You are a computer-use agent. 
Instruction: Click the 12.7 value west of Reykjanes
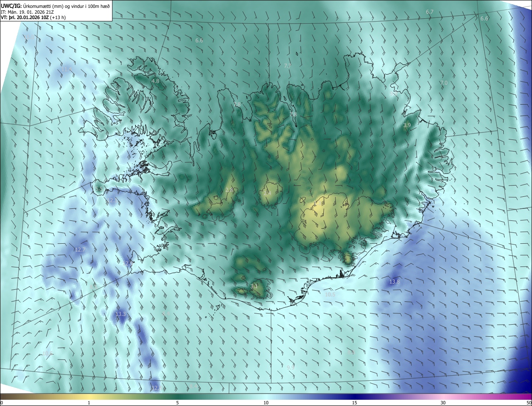coord(80,249)
